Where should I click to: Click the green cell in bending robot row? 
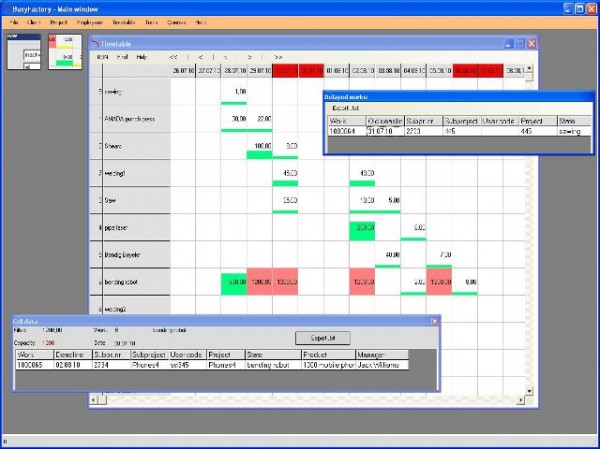234,282
